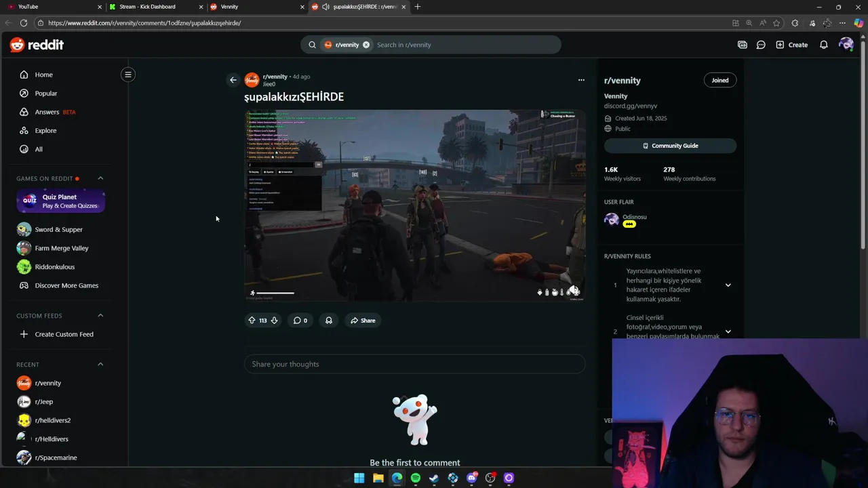Open the post comments count button

300,321
